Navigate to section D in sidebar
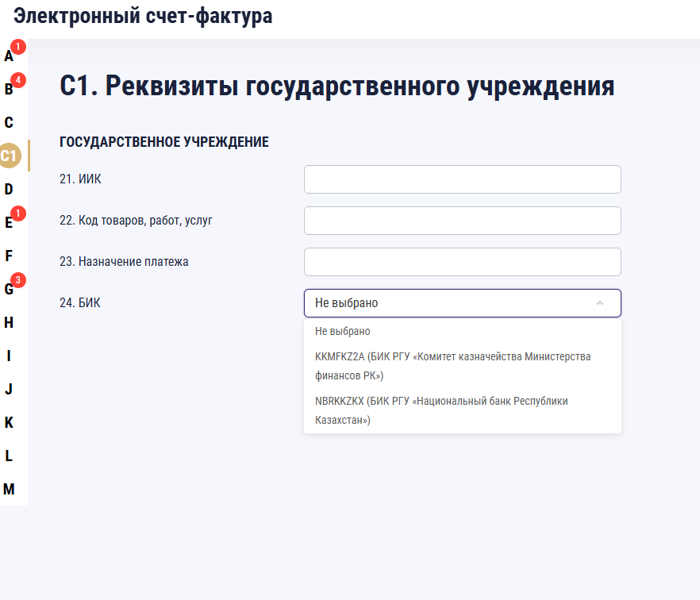This screenshot has width=700, height=600. [10, 189]
